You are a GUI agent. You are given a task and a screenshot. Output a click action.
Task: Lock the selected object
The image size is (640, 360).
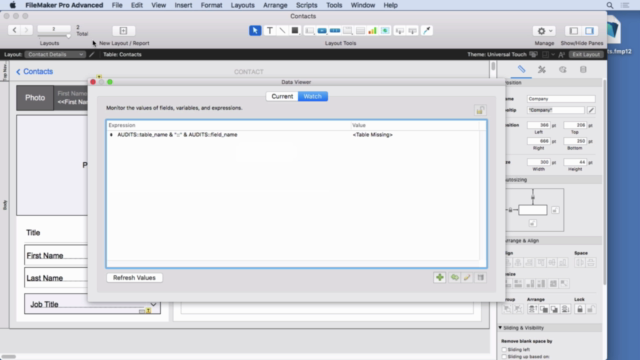(x=580, y=309)
